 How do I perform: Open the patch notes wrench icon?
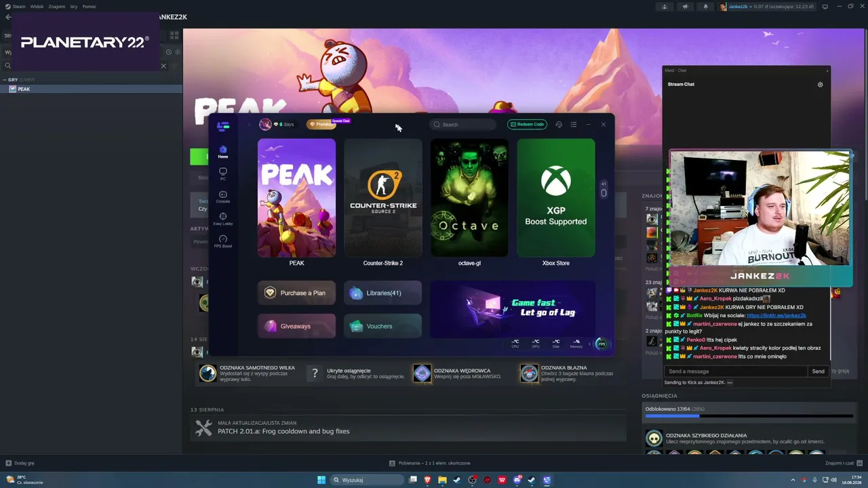pos(203,428)
